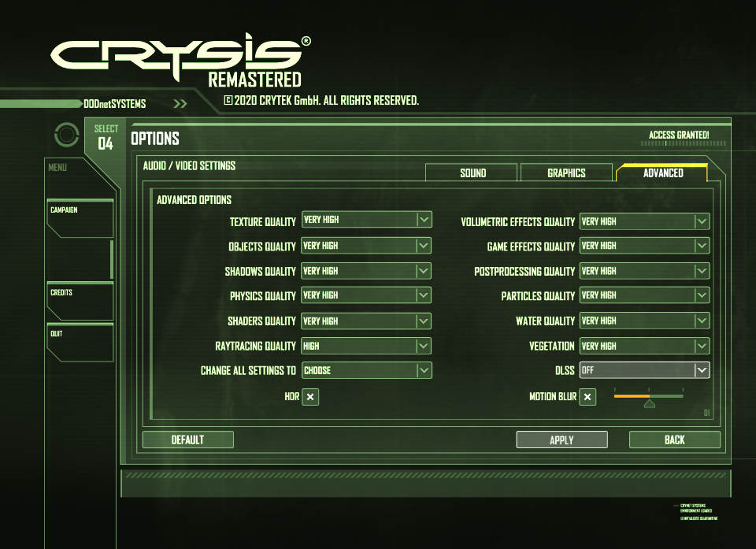
Task: Open the Volumetric Effects Quality dropdown
Action: (x=644, y=221)
